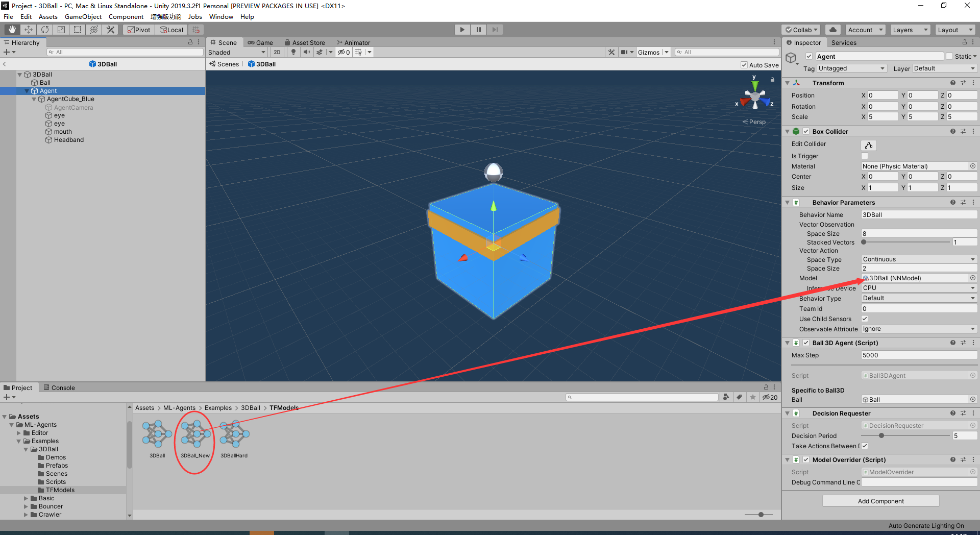The height and width of the screenshot is (535, 980).
Task: Uncheck Auto Save in the Game view
Action: (x=744, y=65)
